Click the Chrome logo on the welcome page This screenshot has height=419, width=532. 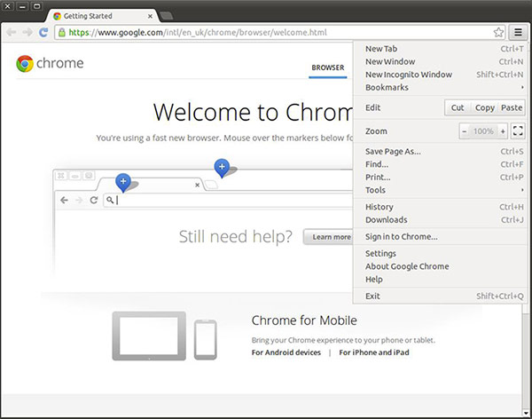pos(50,63)
